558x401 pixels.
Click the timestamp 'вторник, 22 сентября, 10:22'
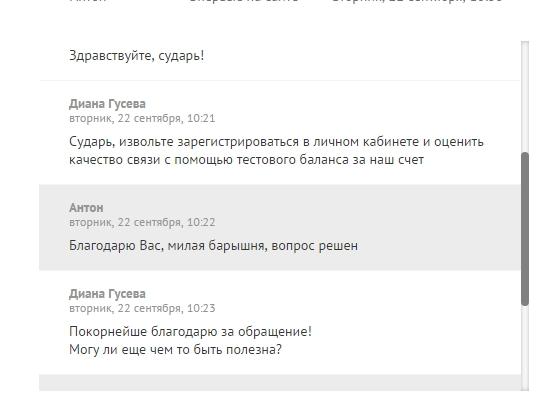pyautogui.click(x=142, y=222)
